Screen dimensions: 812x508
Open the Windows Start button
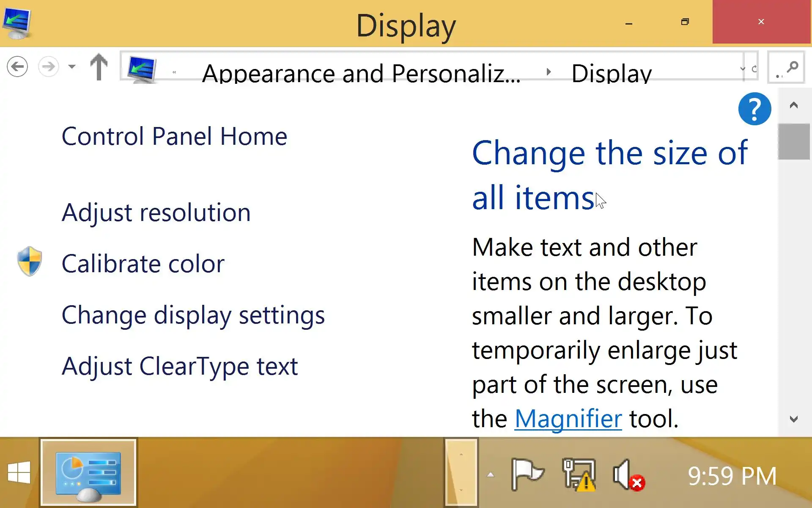tap(19, 473)
